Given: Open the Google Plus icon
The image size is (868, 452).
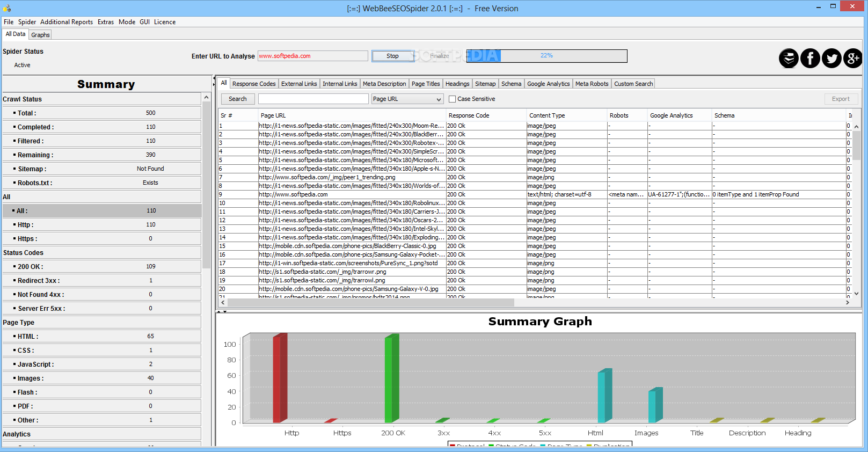Looking at the screenshot, I should click(853, 58).
